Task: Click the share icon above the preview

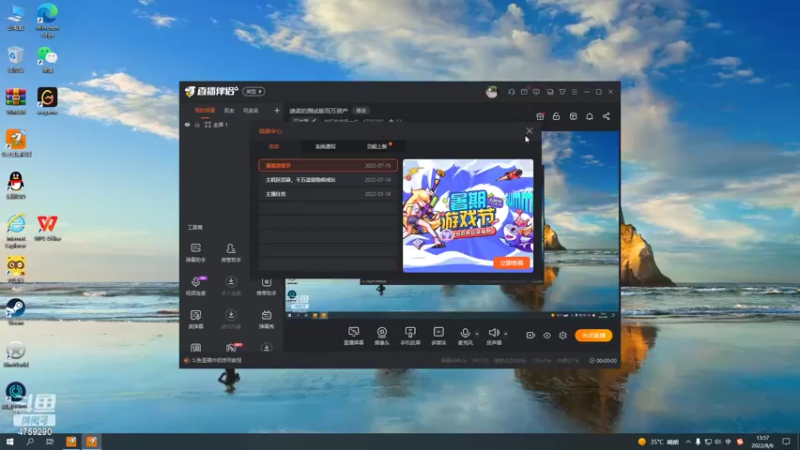Action: click(x=606, y=116)
